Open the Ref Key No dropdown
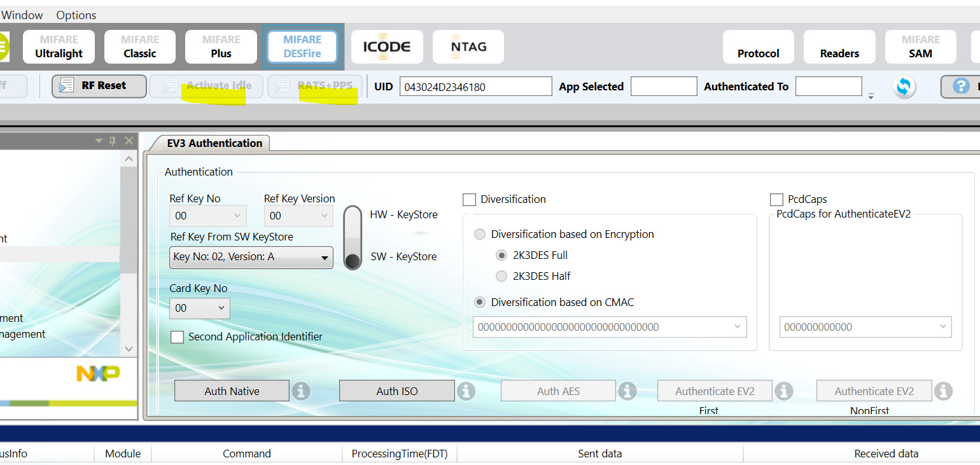The image size is (980, 465). tap(208, 216)
